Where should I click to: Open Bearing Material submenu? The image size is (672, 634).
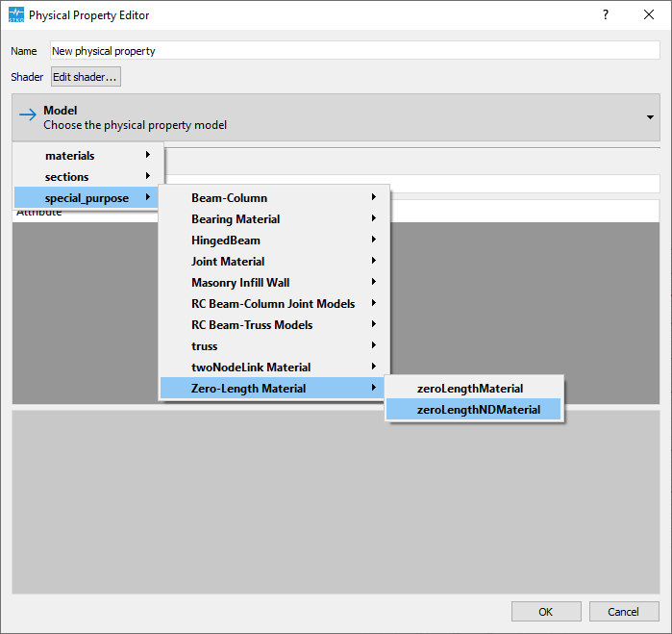274,218
